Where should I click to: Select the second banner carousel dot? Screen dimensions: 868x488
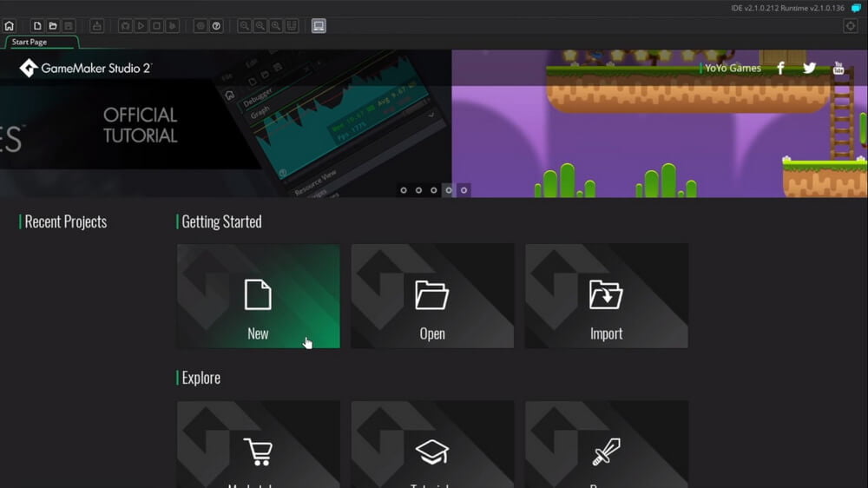pyautogui.click(x=418, y=190)
